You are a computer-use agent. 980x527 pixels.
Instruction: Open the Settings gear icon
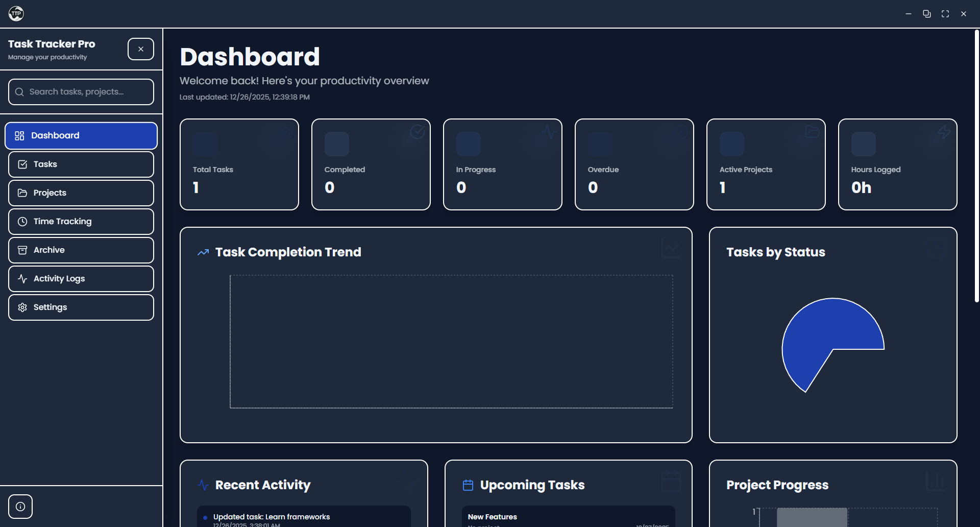point(22,307)
